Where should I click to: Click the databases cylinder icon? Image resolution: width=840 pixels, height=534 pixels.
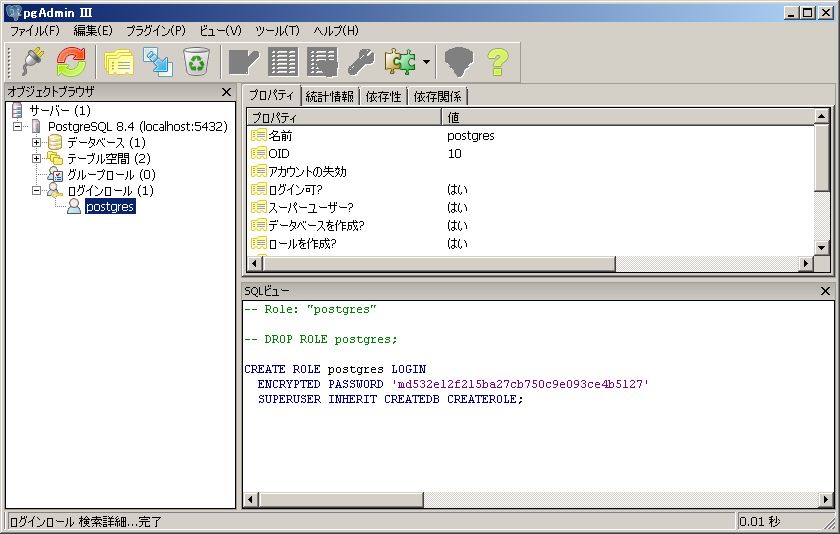55,142
